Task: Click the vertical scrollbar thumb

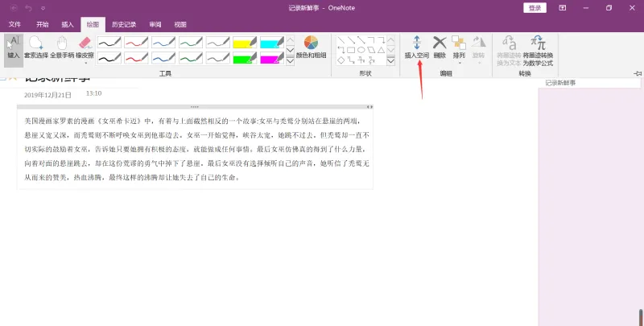Action: [641, 317]
